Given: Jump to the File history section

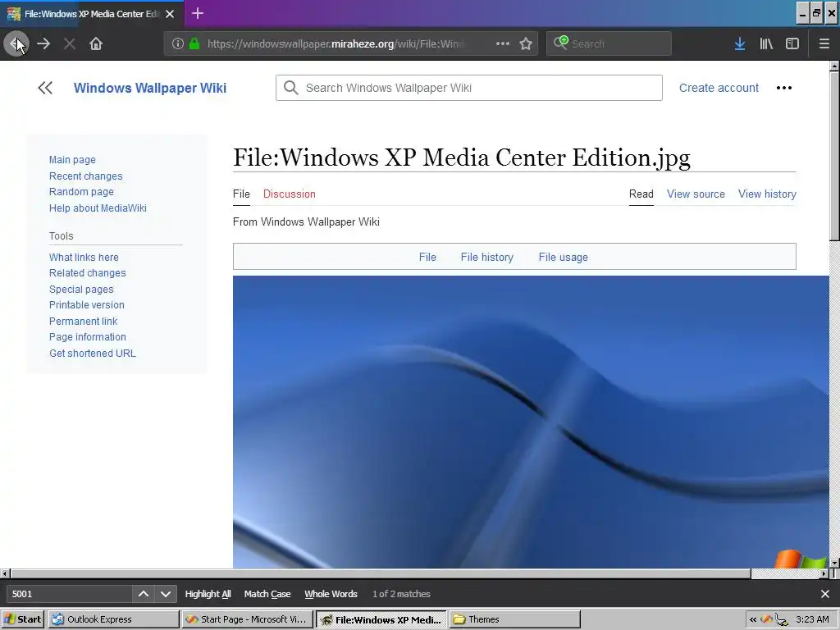Looking at the screenshot, I should click(487, 257).
